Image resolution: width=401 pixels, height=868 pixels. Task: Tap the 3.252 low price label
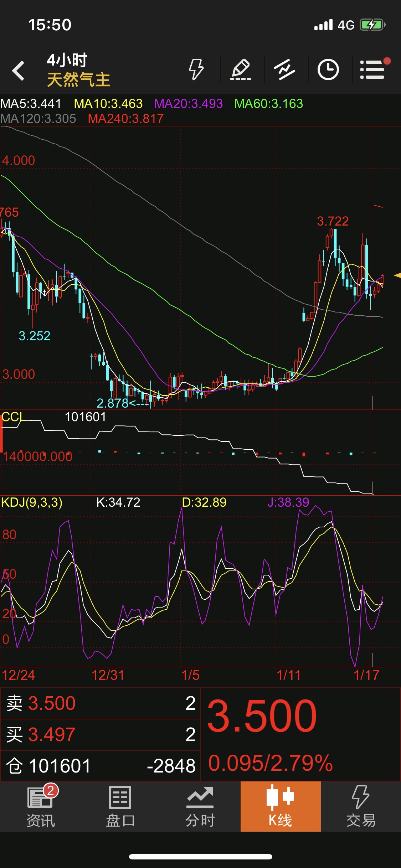[34, 336]
